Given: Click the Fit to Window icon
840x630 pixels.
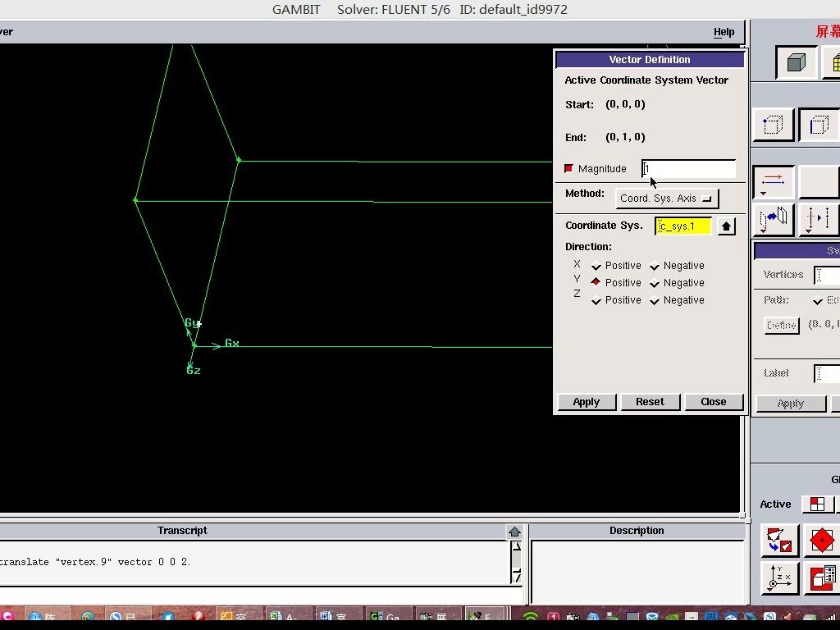Looking at the screenshot, I should click(779, 540).
